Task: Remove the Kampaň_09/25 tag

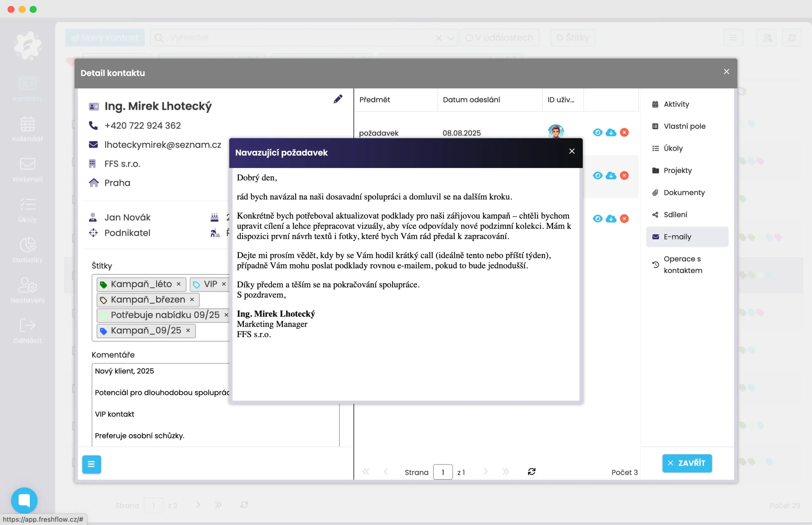Action: point(188,330)
